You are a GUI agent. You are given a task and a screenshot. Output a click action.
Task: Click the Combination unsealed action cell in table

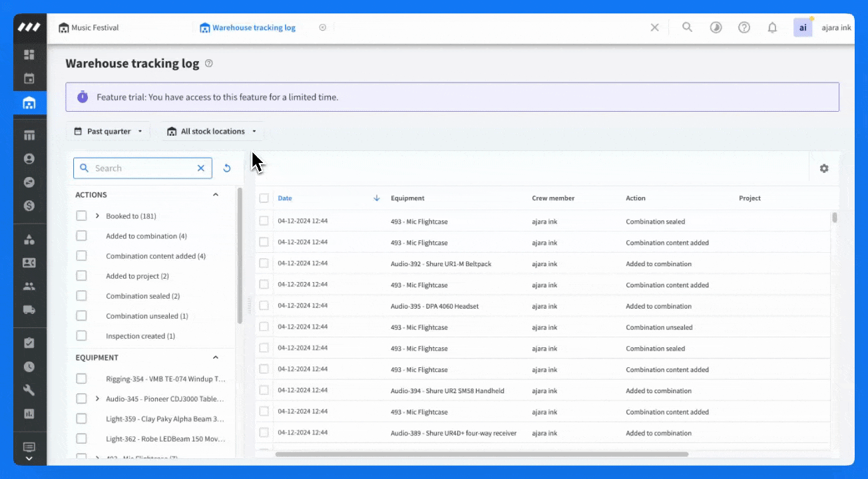(x=659, y=327)
